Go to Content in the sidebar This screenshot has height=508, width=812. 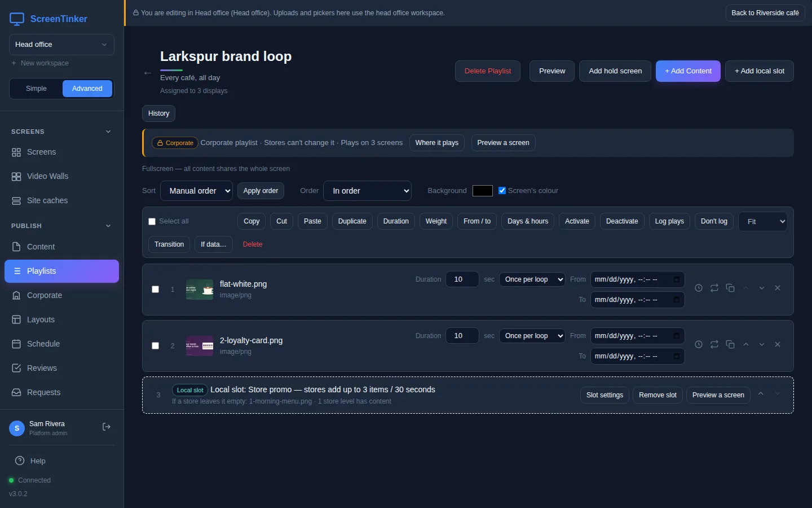(61, 247)
